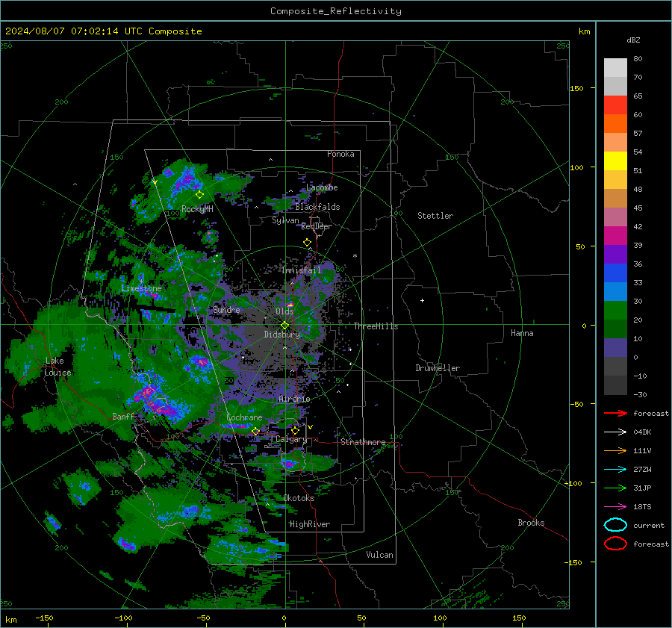
Task: Click the Ponoka label
Action: coord(340,154)
